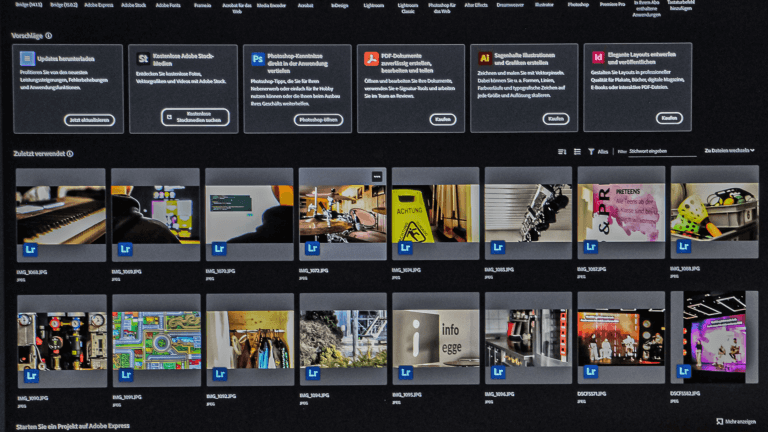Click the sort order icon
The image size is (768, 432).
(x=562, y=151)
